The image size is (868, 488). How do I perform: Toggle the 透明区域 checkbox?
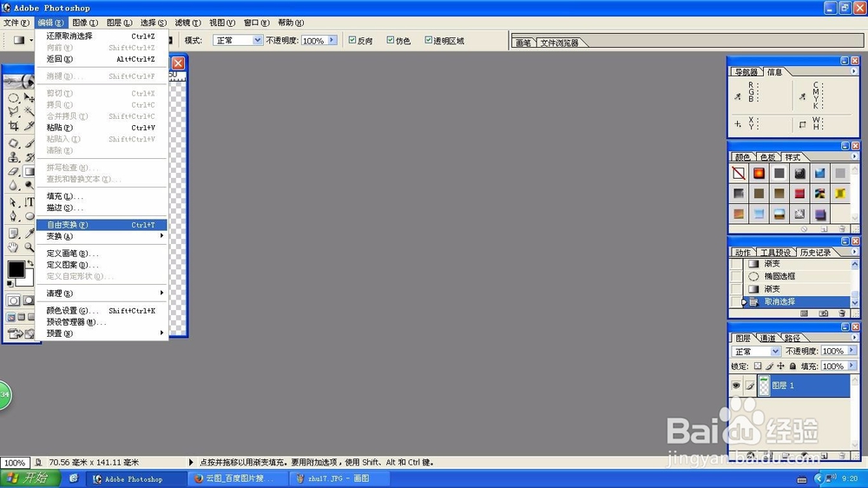click(x=428, y=40)
